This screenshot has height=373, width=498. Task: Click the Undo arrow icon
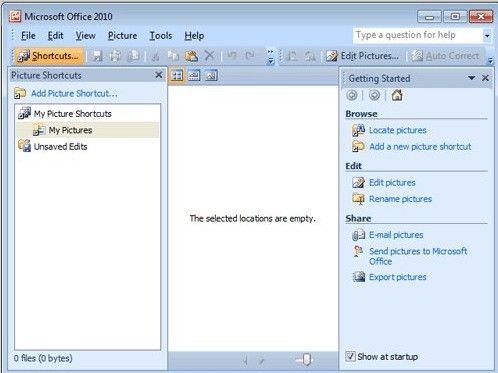coord(232,55)
